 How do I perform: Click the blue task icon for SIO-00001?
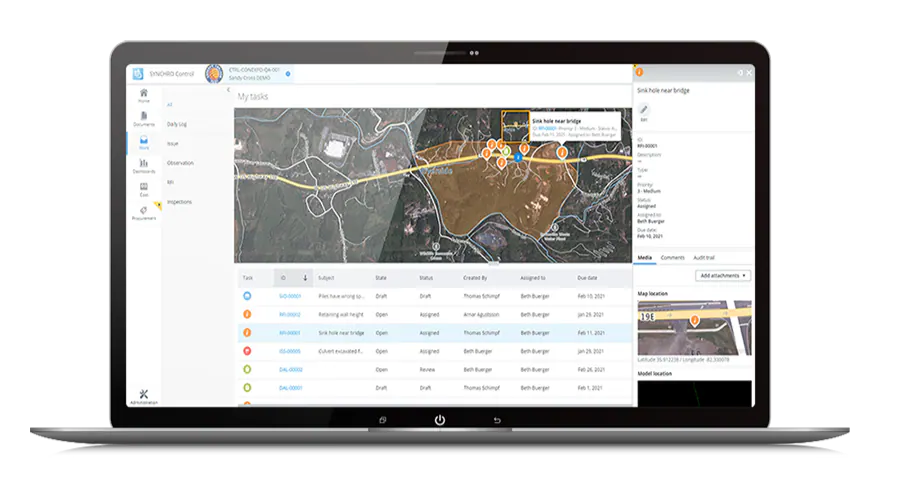click(x=247, y=296)
